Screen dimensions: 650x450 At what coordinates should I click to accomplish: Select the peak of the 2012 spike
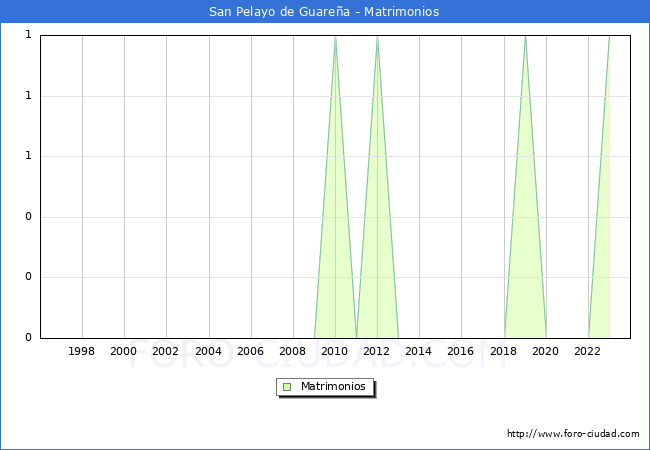click(377, 37)
